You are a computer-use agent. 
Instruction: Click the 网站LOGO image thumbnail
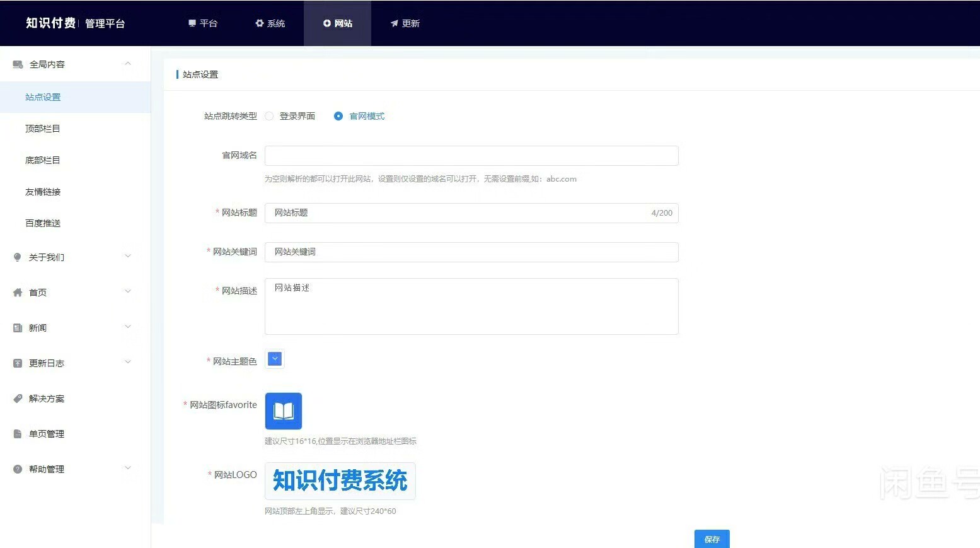pos(340,481)
